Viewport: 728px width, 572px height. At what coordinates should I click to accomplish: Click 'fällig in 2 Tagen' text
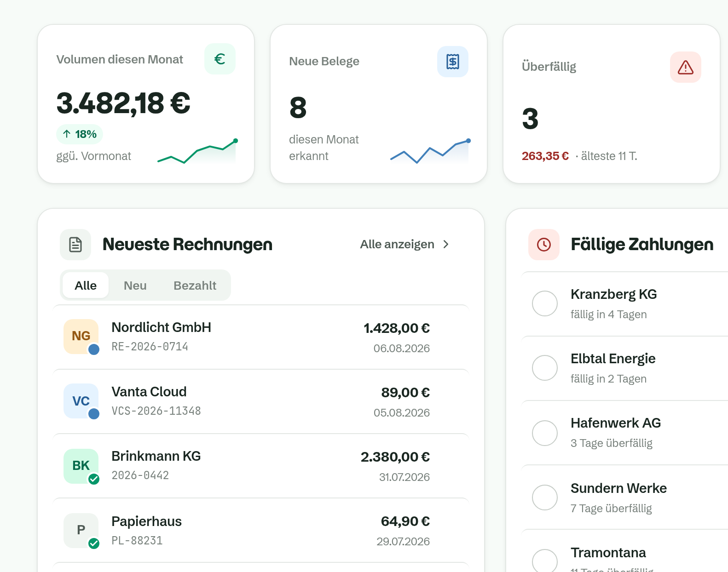[x=609, y=379]
